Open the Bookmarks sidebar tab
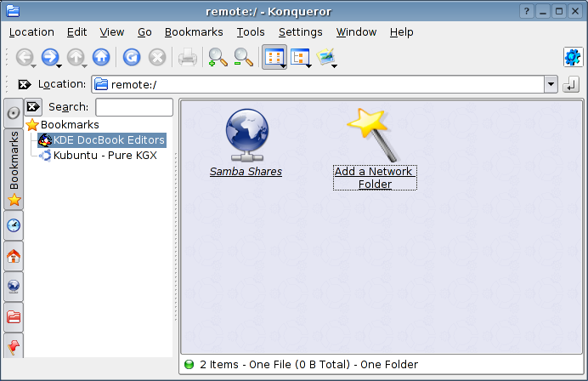 point(14,169)
